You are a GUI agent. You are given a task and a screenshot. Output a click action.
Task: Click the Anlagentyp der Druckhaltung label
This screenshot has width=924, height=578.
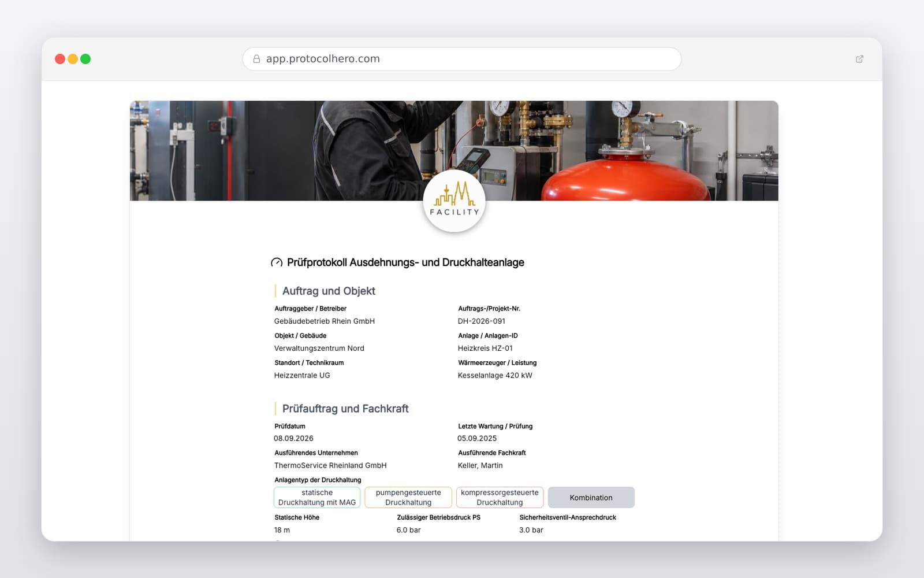318,480
